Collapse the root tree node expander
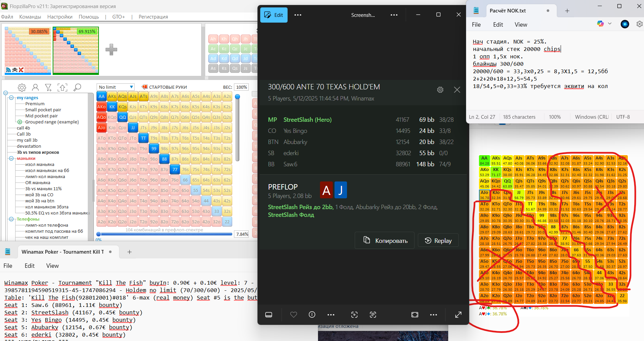 tap(5, 93)
